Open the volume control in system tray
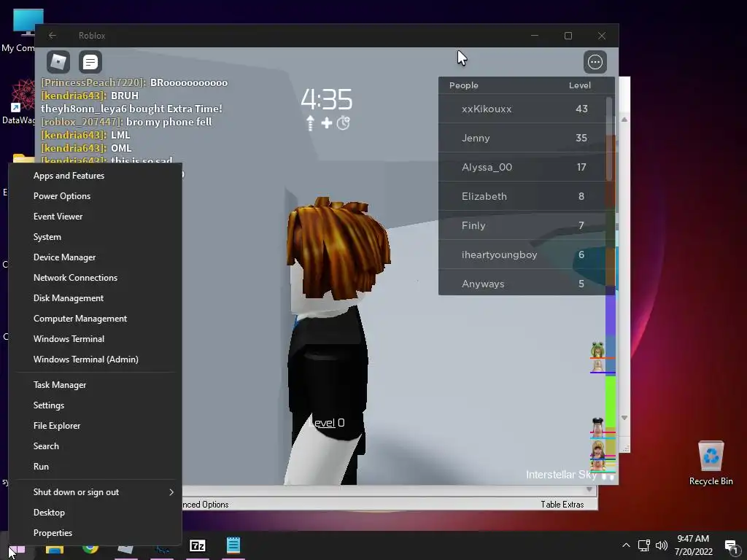The width and height of the screenshot is (747, 560). 661,545
